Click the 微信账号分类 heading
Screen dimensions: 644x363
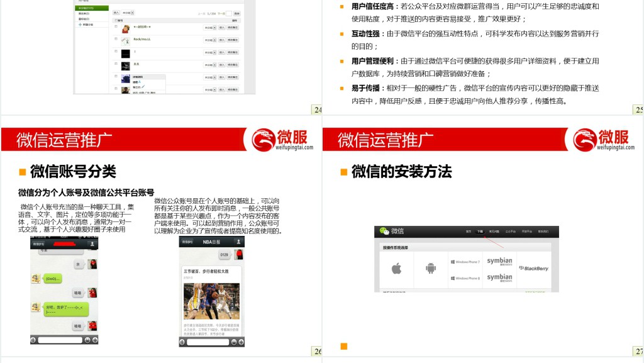tap(73, 172)
